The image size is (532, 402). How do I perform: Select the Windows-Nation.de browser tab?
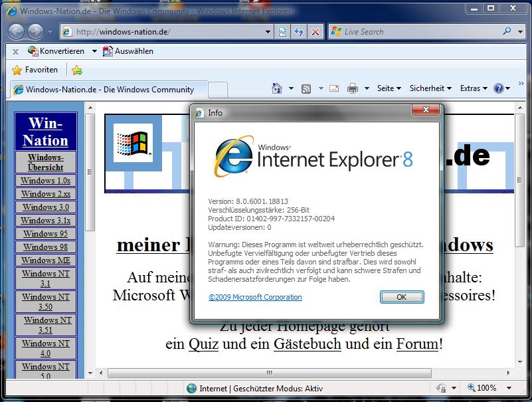click(110, 90)
